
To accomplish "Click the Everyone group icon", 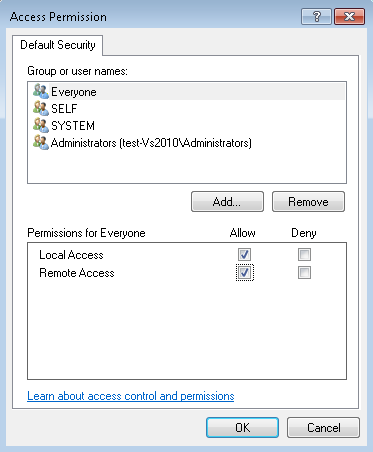I will tap(41, 91).
